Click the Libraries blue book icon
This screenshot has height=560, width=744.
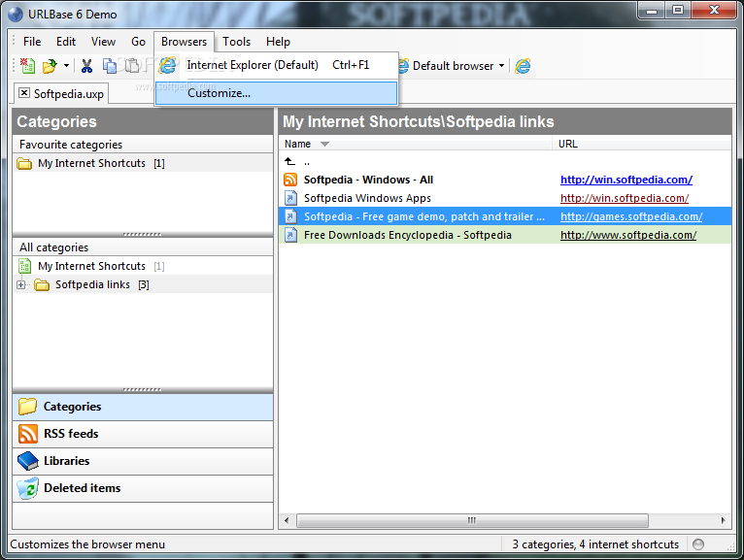(27, 461)
